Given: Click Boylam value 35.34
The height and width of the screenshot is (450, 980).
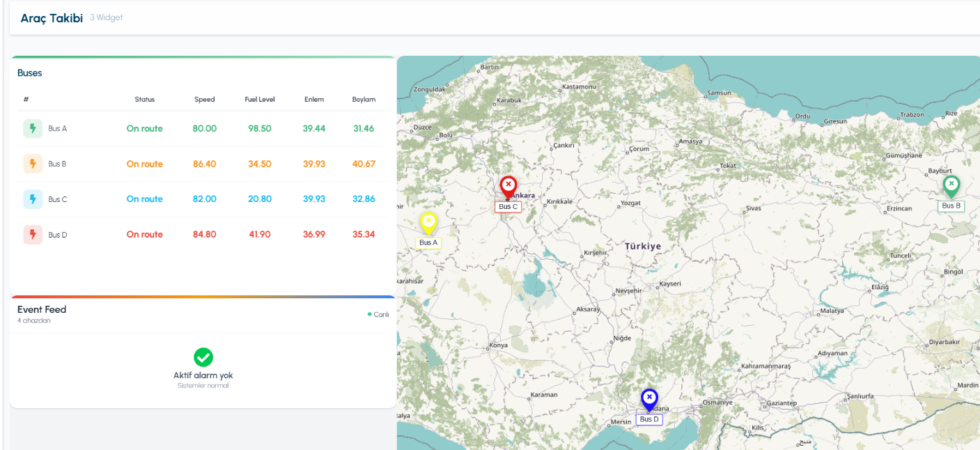Looking at the screenshot, I should click(x=364, y=235).
